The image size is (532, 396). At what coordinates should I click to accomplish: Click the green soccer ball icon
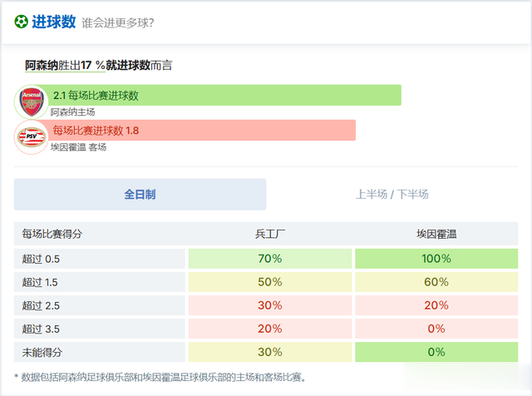pos(21,22)
